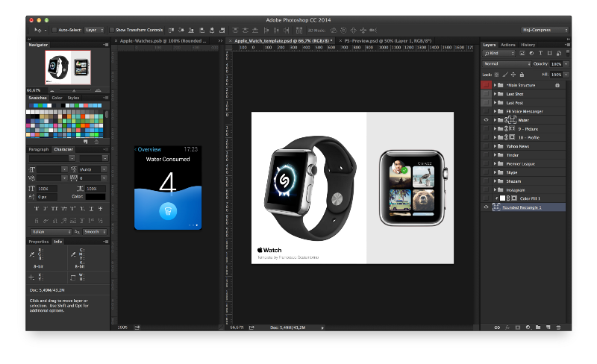
Task: Click Auto-Align Layers icon in options bar
Action: (x=299, y=30)
